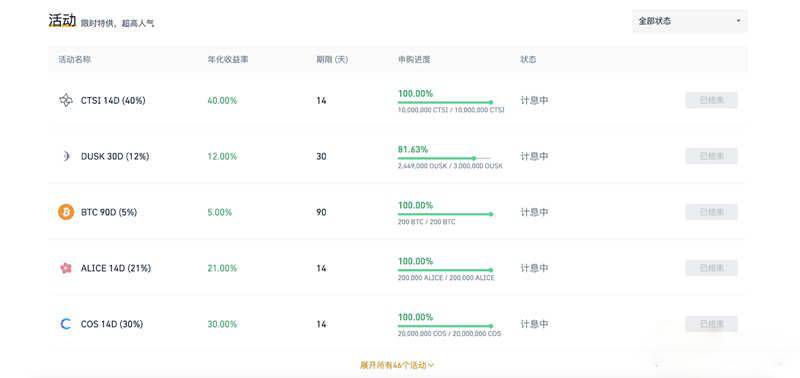Click the DUSK 81.63% progress bar
This screenshot has width=800, height=378.
(445, 158)
